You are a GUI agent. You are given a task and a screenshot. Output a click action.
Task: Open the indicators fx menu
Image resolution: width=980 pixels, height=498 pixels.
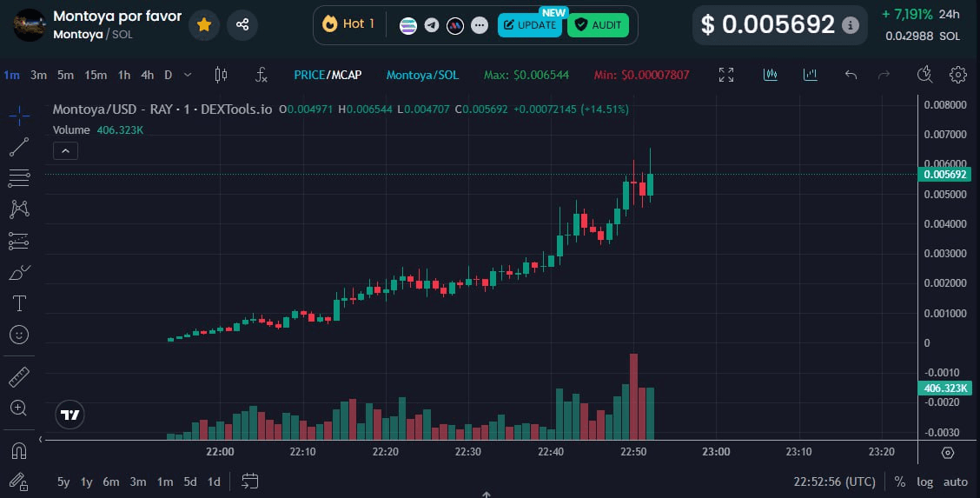coord(262,75)
